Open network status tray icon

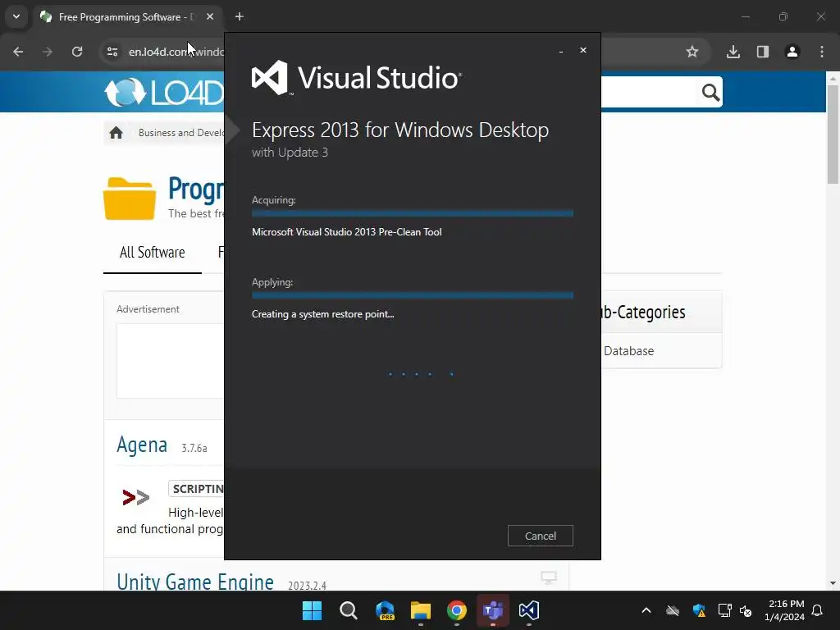tap(724, 610)
